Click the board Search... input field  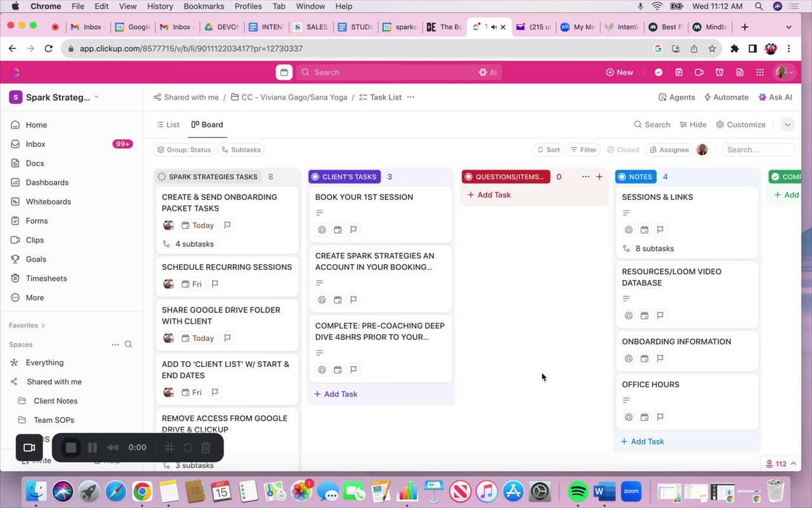[x=759, y=150]
